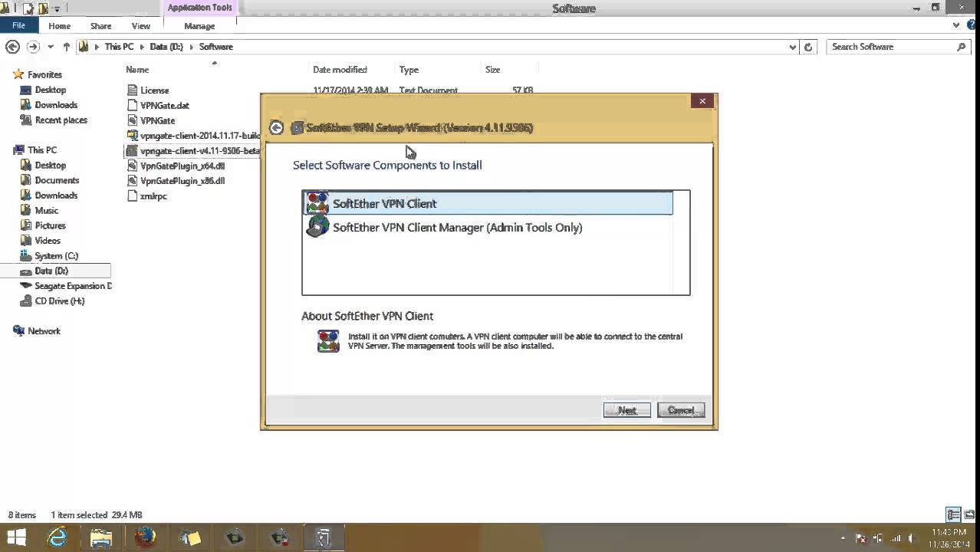
Task: Select SoftEther VPN Client component icon
Action: [x=317, y=203]
